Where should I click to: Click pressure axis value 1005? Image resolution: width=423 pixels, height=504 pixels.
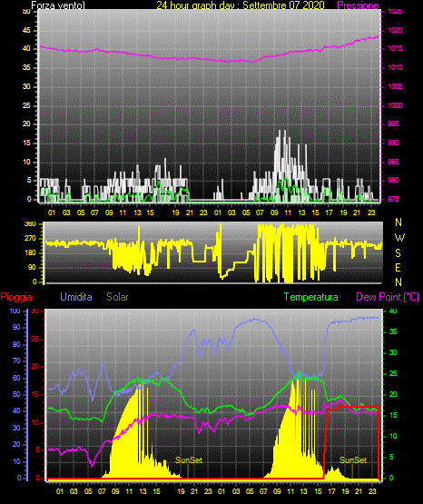395,86
